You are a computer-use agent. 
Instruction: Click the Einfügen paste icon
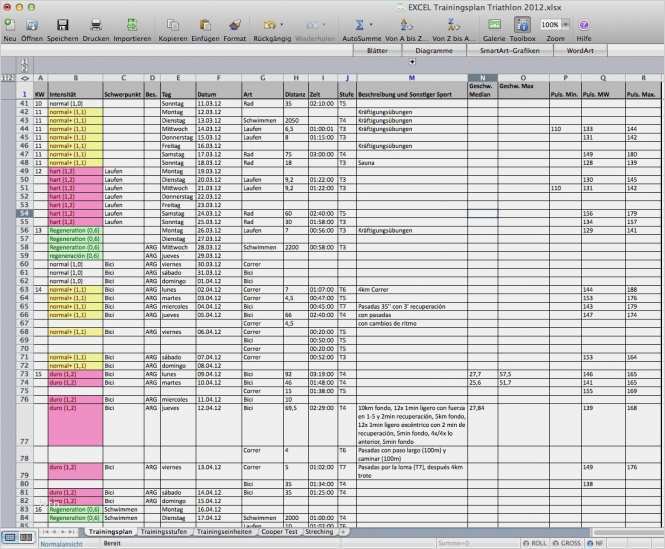coord(205,24)
